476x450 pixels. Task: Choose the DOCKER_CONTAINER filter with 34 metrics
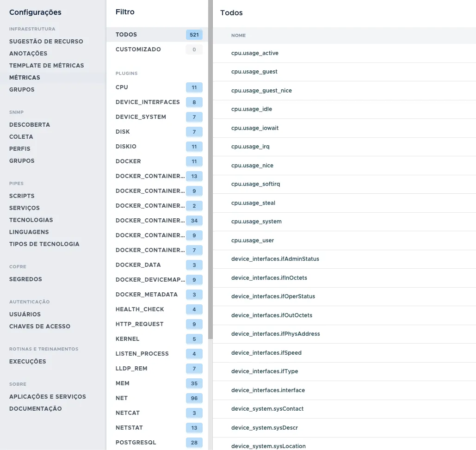click(x=157, y=221)
